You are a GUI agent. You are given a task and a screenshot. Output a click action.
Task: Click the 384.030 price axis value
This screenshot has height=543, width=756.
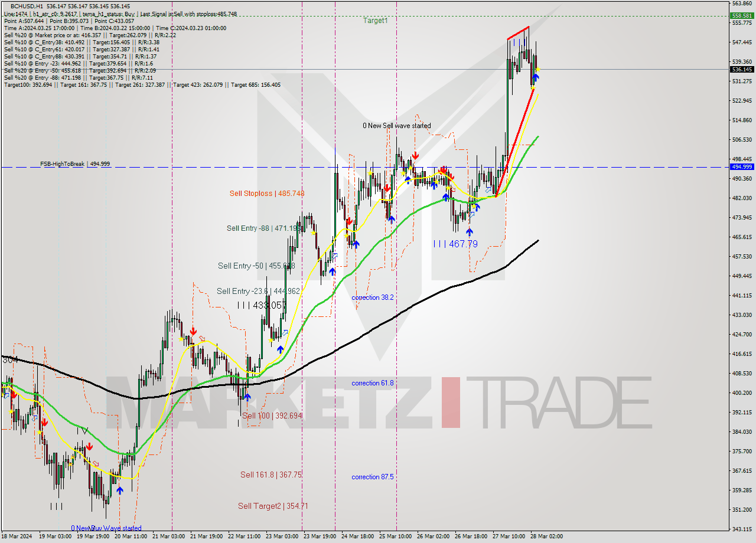click(742, 431)
